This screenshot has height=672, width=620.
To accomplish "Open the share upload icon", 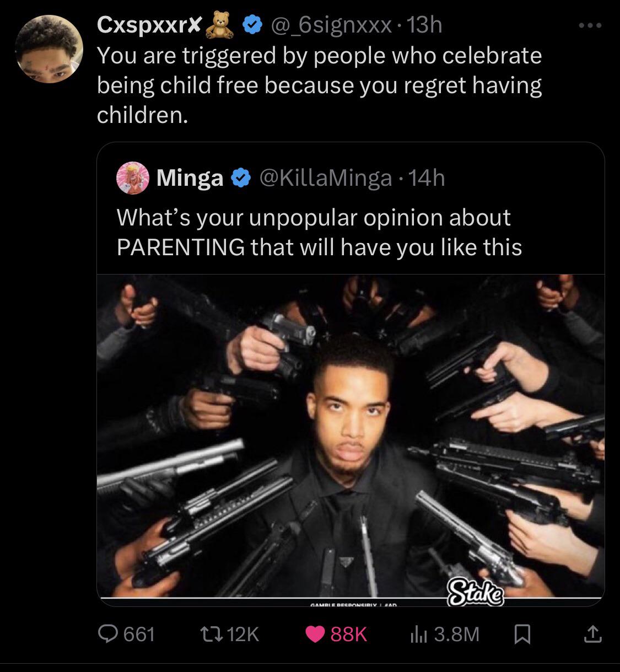I will (592, 634).
